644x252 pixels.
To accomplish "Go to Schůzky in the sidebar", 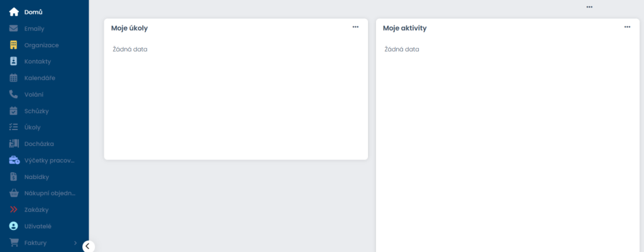I will point(36,111).
